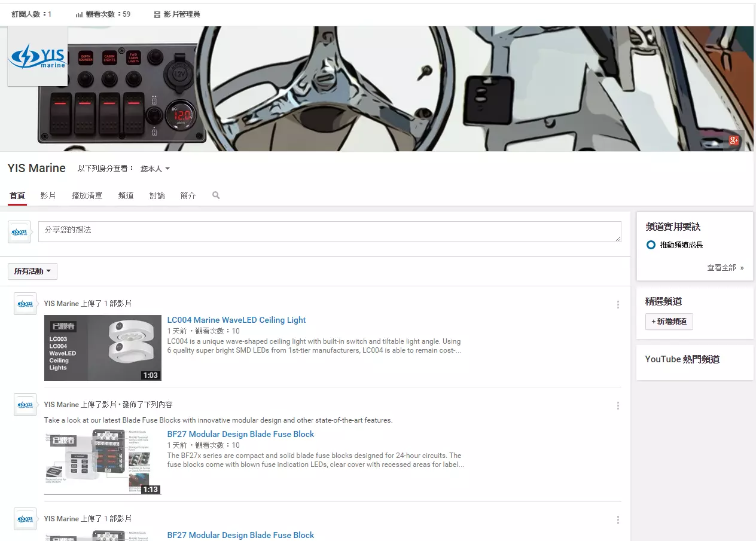Image resolution: width=756 pixels, height=541 pixels.
Task: Switch to the 影片 tab
Action: point(48,195)
